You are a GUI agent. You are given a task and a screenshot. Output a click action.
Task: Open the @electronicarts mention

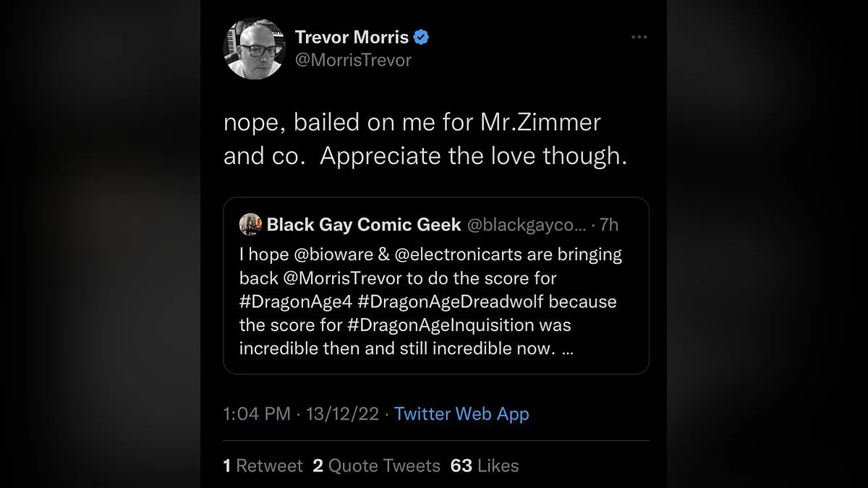point(446,254)
